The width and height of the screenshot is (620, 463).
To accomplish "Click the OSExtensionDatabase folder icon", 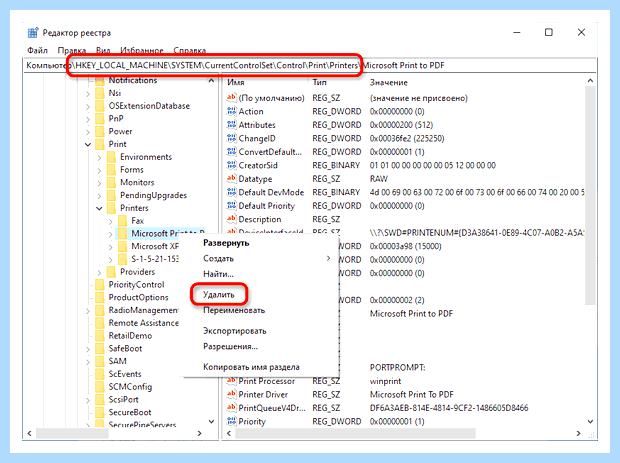I will pos(100,106).
